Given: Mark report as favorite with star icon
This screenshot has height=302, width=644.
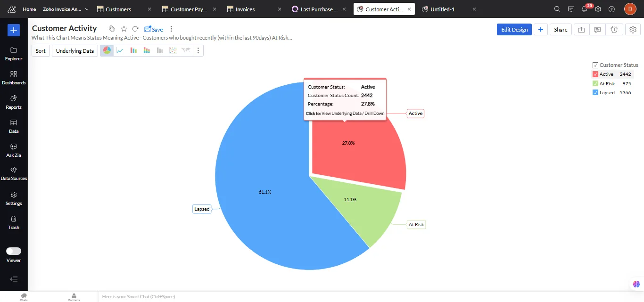Looking at the screenshot, I should [124, 29].
